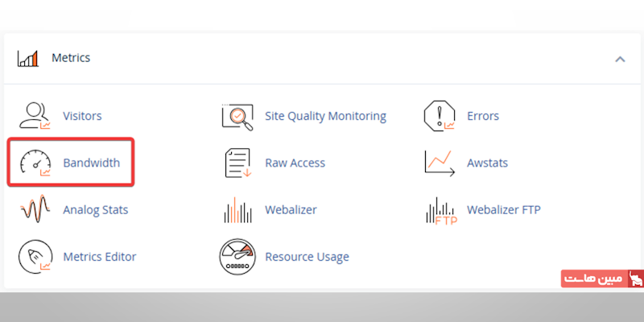The height and width of the screenshot is (322, 644).
Task: Click the Analog Stats waveform icon
Action: coord(35,208)
